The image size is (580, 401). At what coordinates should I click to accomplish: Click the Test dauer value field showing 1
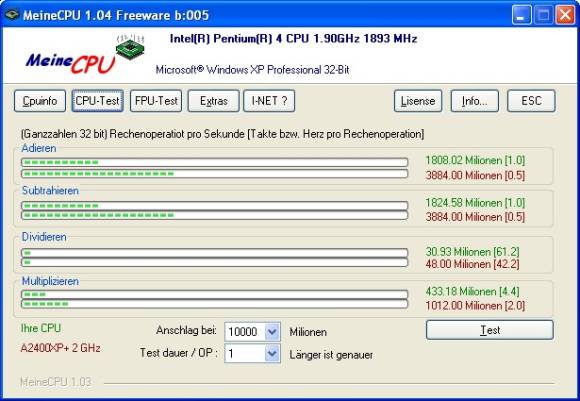(x=245, y=354)
